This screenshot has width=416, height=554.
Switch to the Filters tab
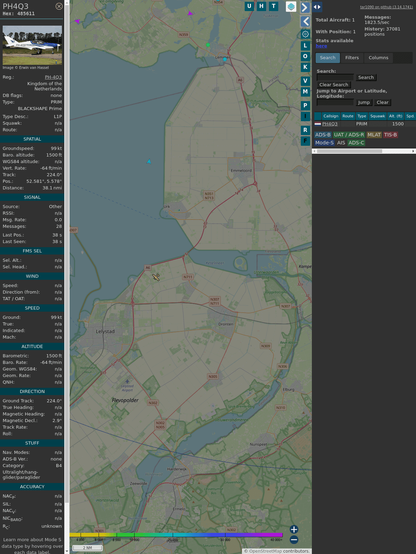352,58
